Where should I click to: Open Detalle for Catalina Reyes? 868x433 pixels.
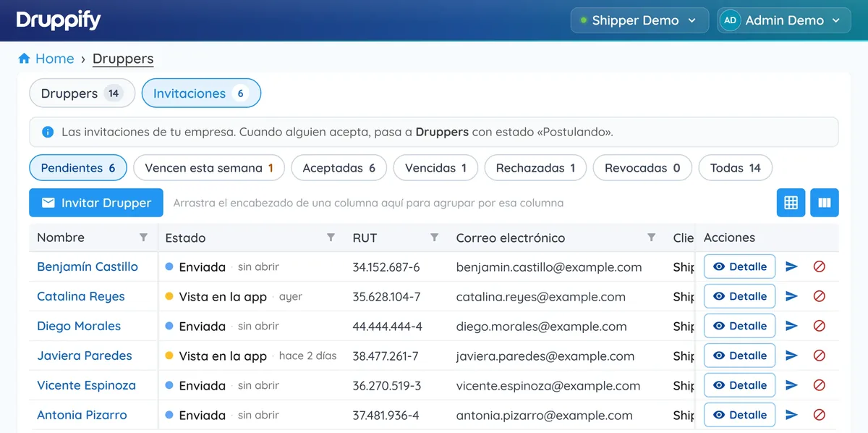click(x=739, y=296)
